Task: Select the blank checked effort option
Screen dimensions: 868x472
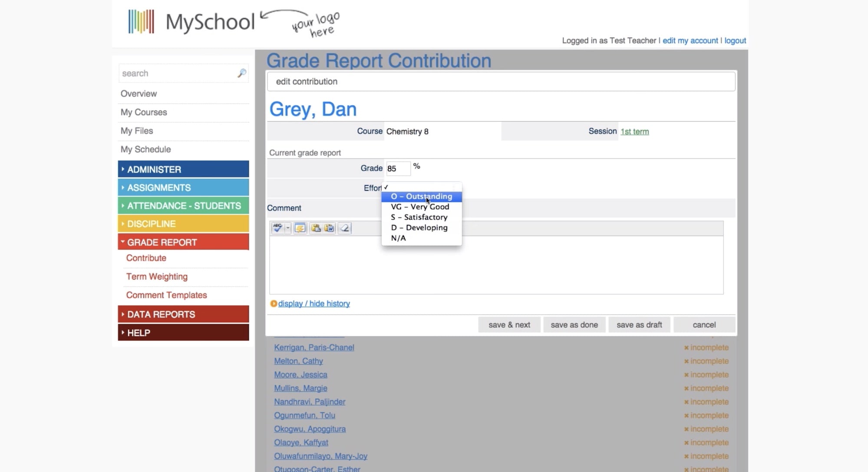Action: click(421, 187)
